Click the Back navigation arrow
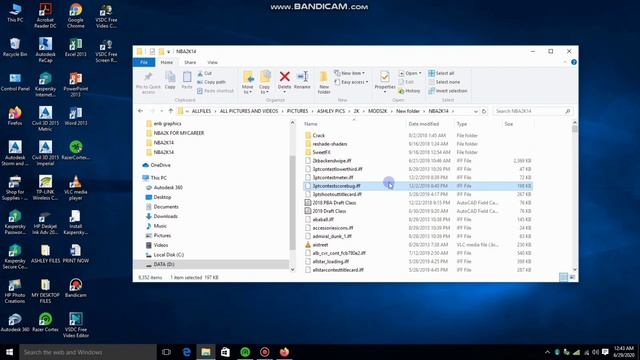 (x=140, y=111)
